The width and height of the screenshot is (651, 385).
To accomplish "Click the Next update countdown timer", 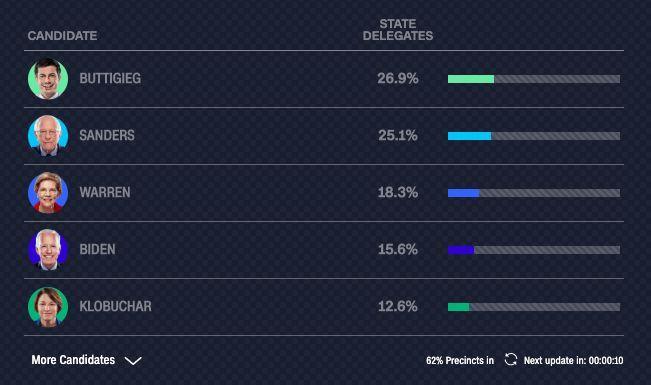I will coord(606,360).
